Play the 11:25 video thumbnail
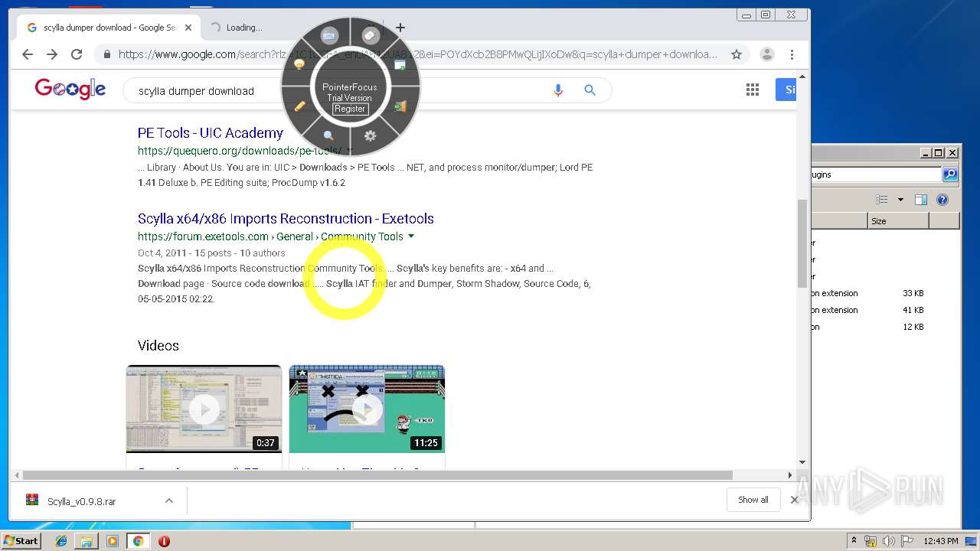Viewport: 980px width, 551px height. click(x=367, y=409)
